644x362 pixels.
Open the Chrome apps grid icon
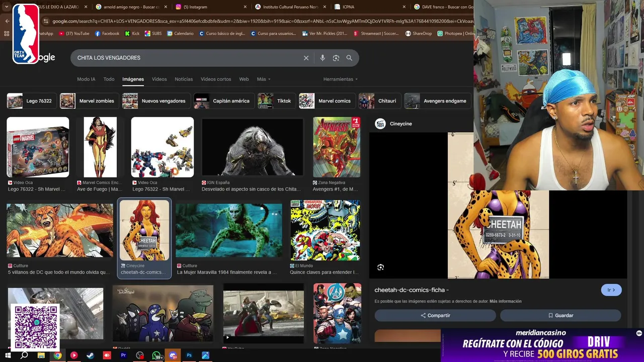coord(7,34)
